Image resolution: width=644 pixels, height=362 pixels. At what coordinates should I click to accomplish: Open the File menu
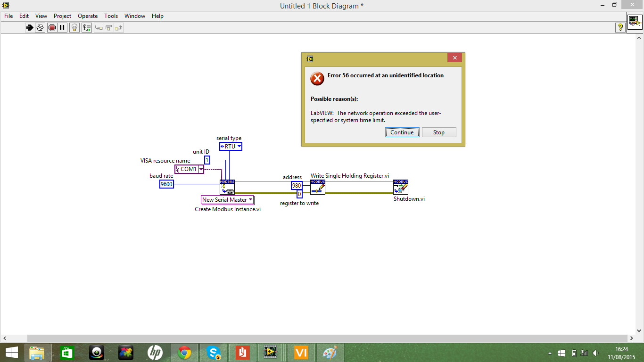click(x=8, y=16)
